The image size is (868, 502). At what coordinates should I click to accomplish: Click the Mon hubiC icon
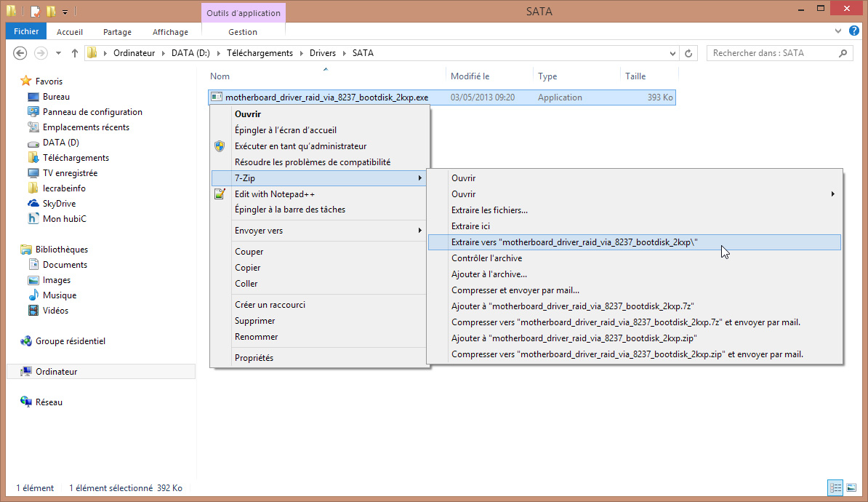33,218
